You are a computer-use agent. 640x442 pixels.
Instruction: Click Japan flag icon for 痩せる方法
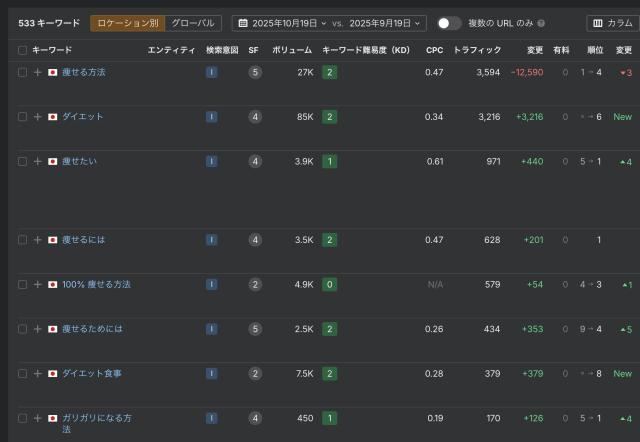tap(53, 73)
